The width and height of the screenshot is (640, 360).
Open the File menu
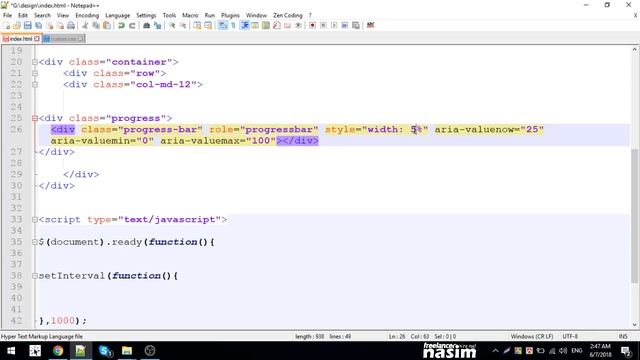pos(7,15)
